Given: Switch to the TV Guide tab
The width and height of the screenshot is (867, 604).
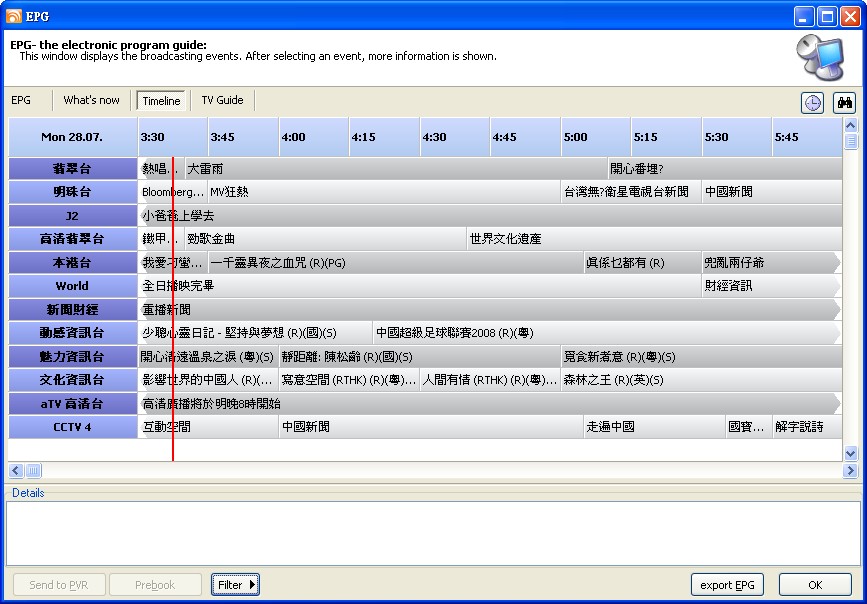Looking at the screenshot, I should [222, 100].
